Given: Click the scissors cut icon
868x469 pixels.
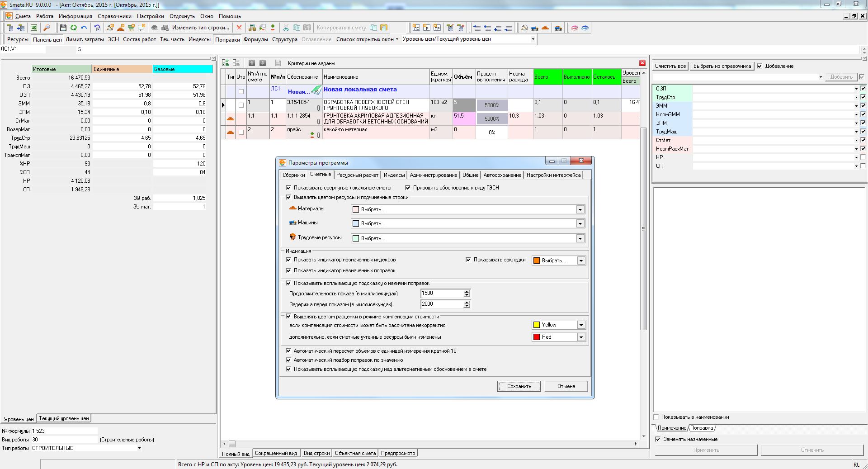Looking at the screenshot, I should [x=286, y=28].
